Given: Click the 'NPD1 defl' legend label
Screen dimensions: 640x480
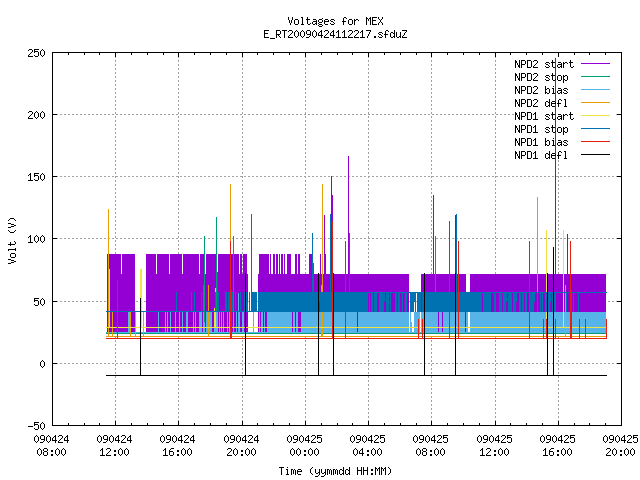Looking at the screenshot, I should [541, 156].
